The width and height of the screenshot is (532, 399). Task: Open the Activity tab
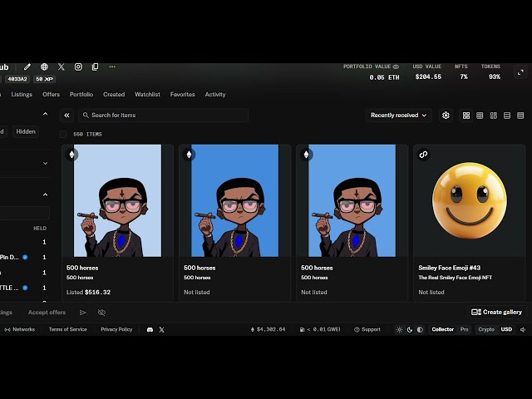click(x=215, y=94)
